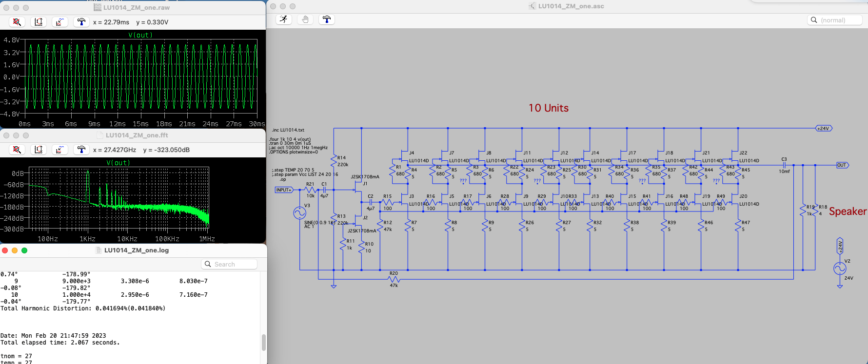Screen dimensions: 868x364
Task: Click the vertical scrollbar in the log window
Action: pyautogui.click(x=264, y=342)
